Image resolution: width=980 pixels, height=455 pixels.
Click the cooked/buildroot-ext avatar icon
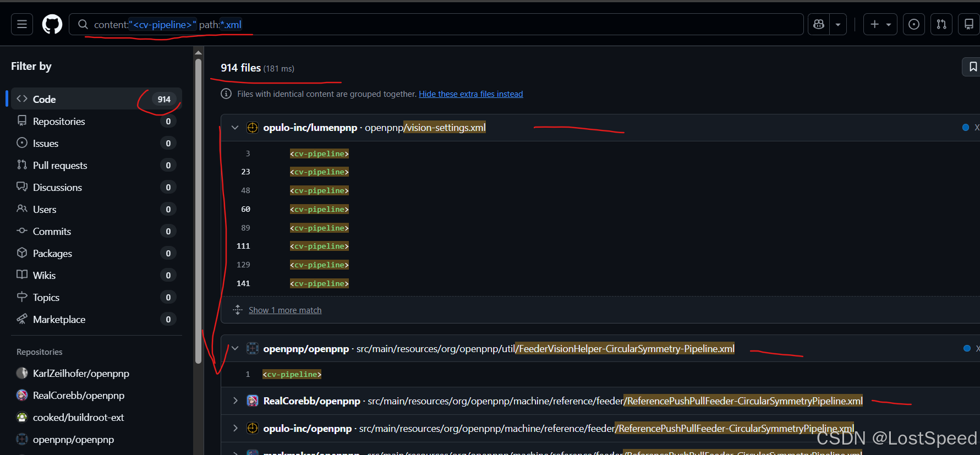pos(22,417)
